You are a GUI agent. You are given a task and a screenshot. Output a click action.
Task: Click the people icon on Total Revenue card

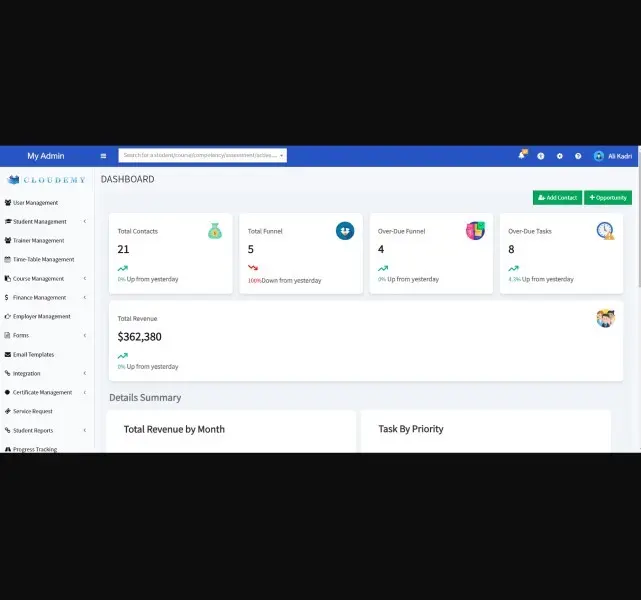point(605,318)
